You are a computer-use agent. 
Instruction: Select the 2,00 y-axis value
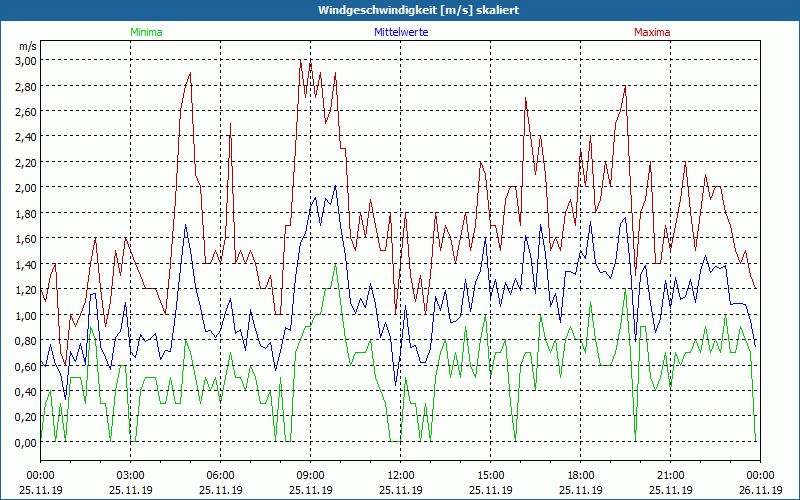(25, 188)
